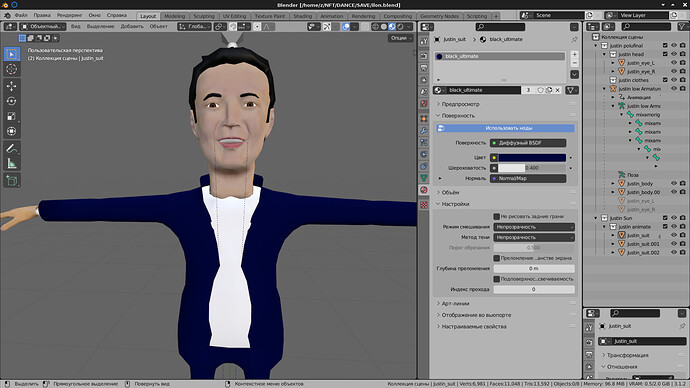The height and width of the screenshot is (388, 690).
Task: Select the Measure tool
Action: tap(12, 164)
